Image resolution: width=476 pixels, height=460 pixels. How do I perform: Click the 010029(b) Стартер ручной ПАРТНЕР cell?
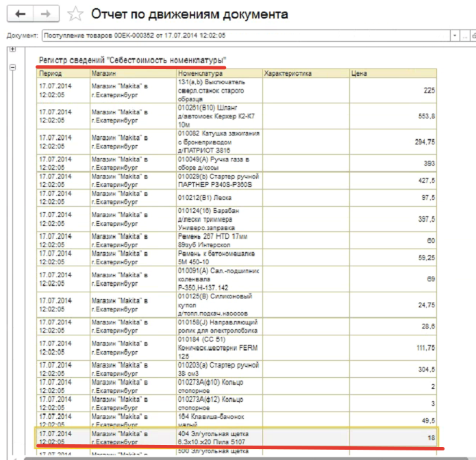pos(218,181)
